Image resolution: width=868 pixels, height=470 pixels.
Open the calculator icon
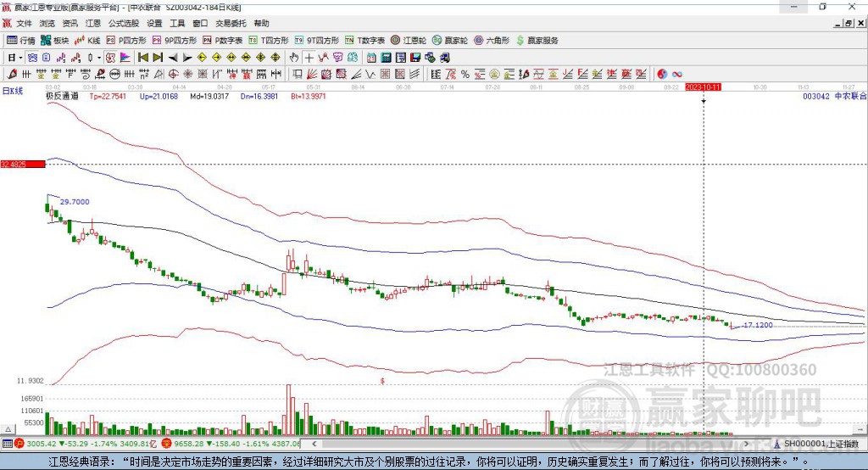pyautogui.click(x=387, y=58)
